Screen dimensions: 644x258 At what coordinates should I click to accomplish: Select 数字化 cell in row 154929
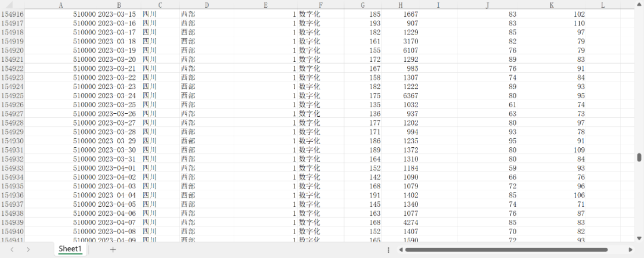(321, 132)
